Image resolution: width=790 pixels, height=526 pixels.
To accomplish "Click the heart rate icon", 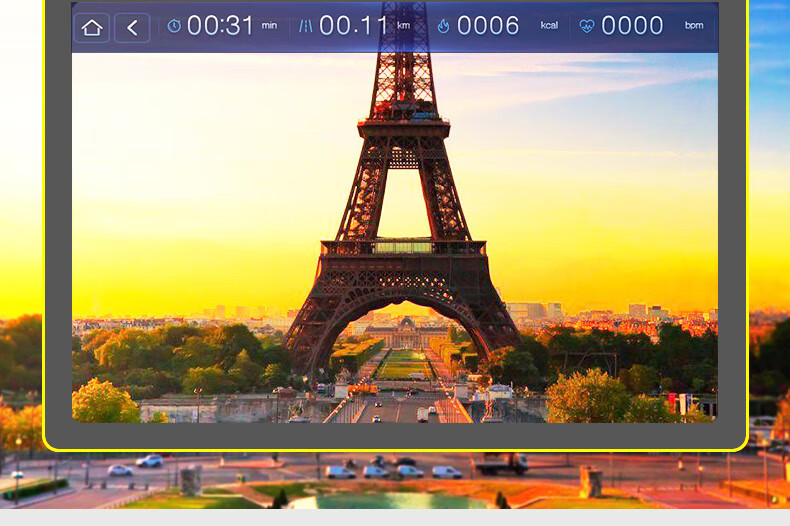I will 586,26.
